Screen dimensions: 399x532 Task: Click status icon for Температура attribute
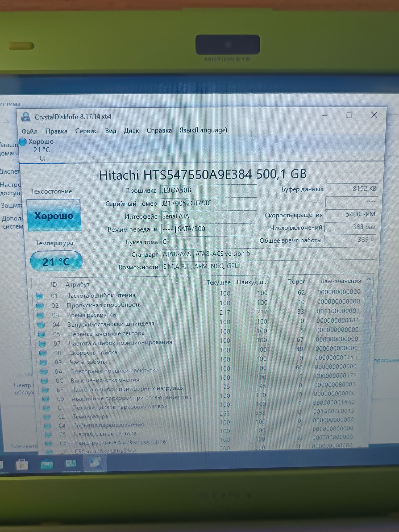pos(47,417)
